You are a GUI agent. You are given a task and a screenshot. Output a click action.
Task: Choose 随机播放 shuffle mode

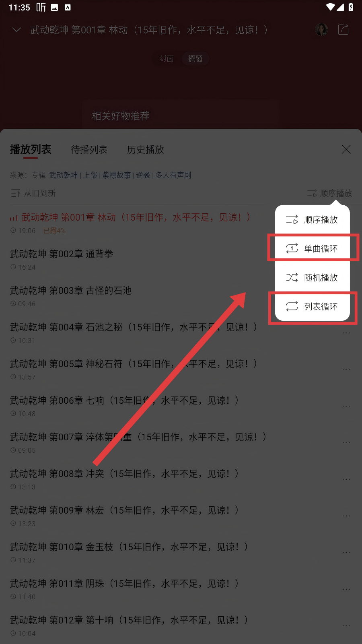coord(312,278)
